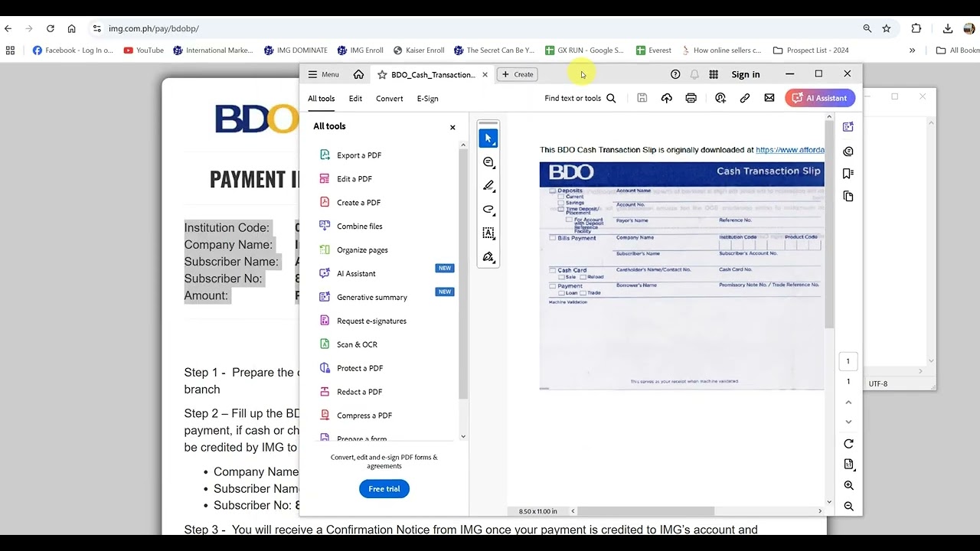Open the AI generative summary side panel

(x=848, y=127)
